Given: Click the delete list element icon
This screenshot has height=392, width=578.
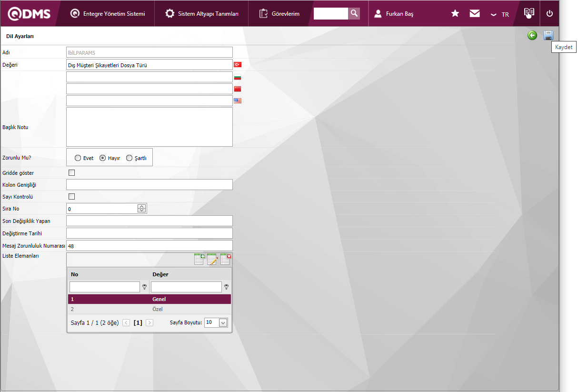Looking at the screenshot, I should coord(226,259).
